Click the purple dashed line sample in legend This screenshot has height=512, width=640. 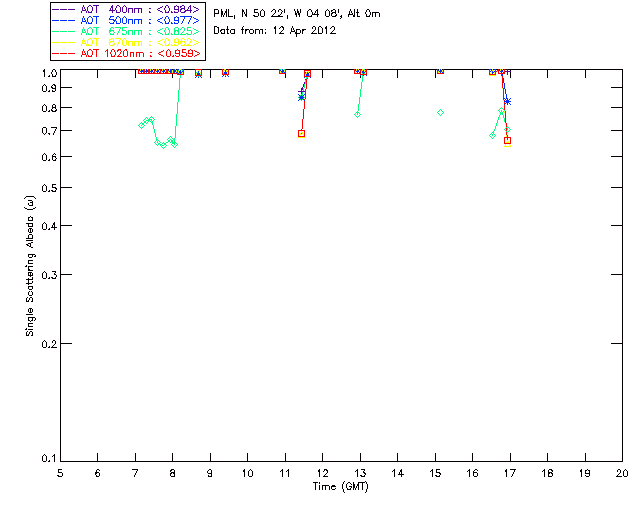pos(64,9)
